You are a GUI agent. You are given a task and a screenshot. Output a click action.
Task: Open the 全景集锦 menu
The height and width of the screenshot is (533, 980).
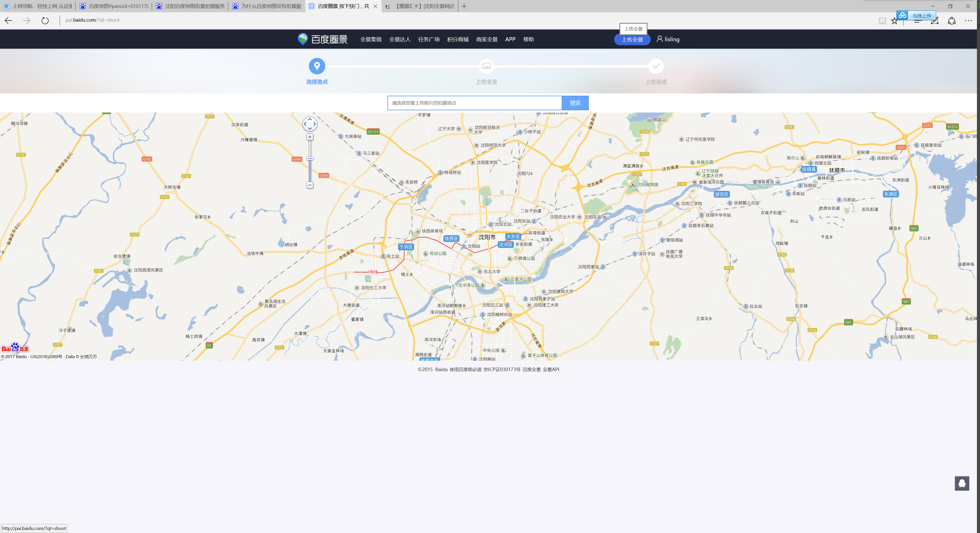tap(370, 39)
